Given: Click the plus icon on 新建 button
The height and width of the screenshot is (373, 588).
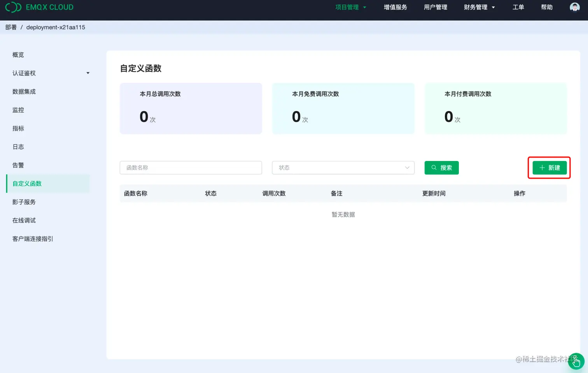Looking at the screenshot, I should coord(542,168).
